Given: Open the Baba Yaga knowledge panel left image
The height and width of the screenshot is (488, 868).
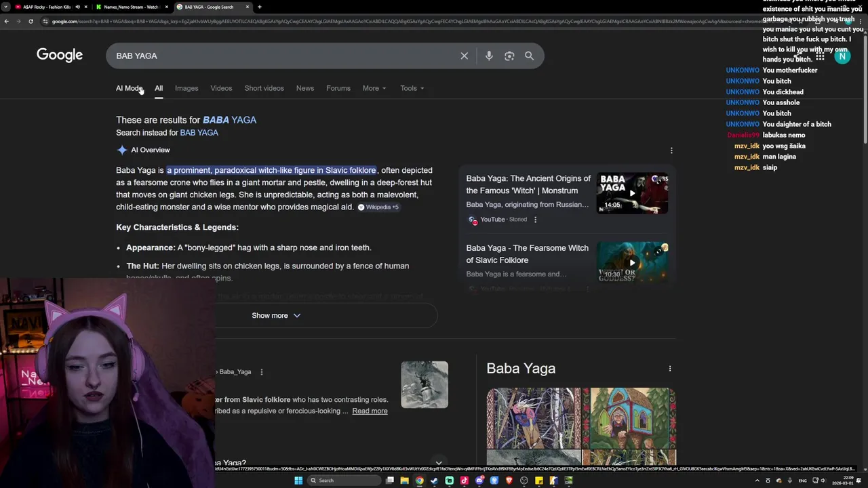Looking at the screenshot, I should pos(534,418).
